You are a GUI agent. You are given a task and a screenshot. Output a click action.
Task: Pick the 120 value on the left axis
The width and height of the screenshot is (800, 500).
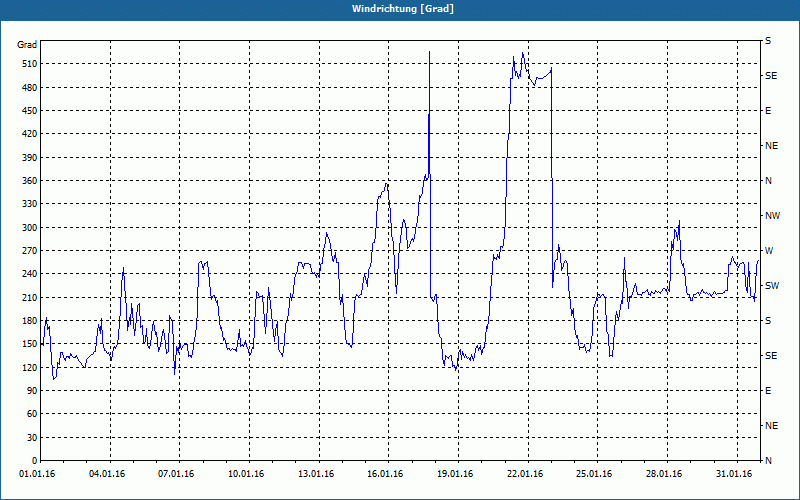click(x=30, y=367)
